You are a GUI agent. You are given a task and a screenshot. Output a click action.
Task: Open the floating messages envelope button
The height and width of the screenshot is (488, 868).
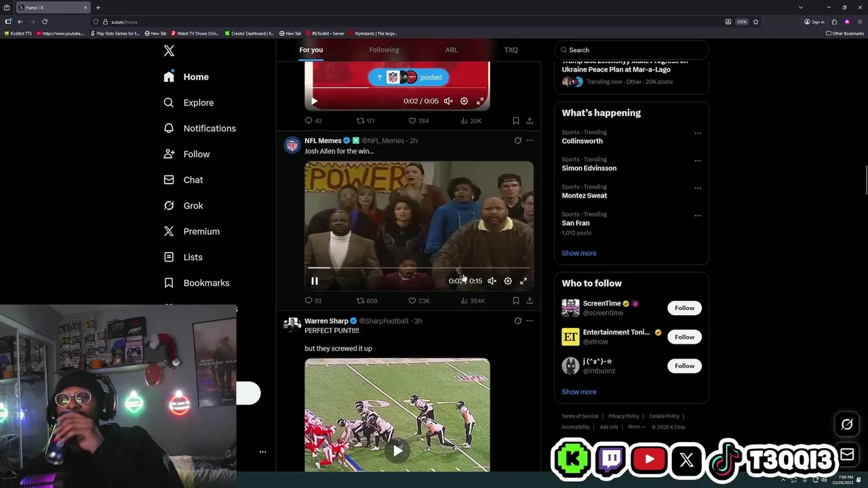[847, 454]
